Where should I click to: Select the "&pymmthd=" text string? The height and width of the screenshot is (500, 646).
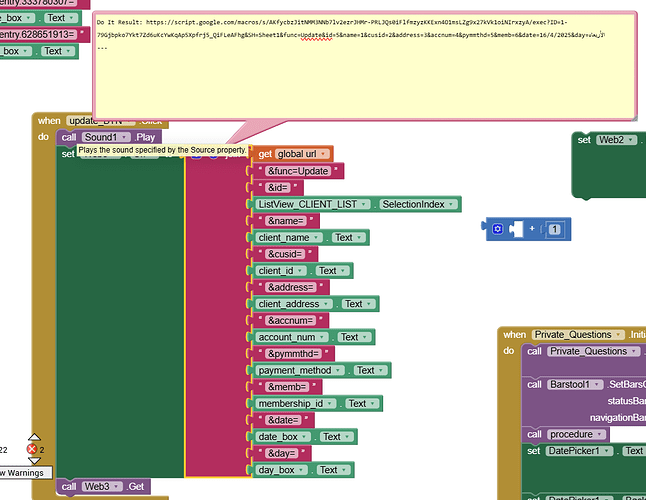pyautogui.click(x=293, y=353)
